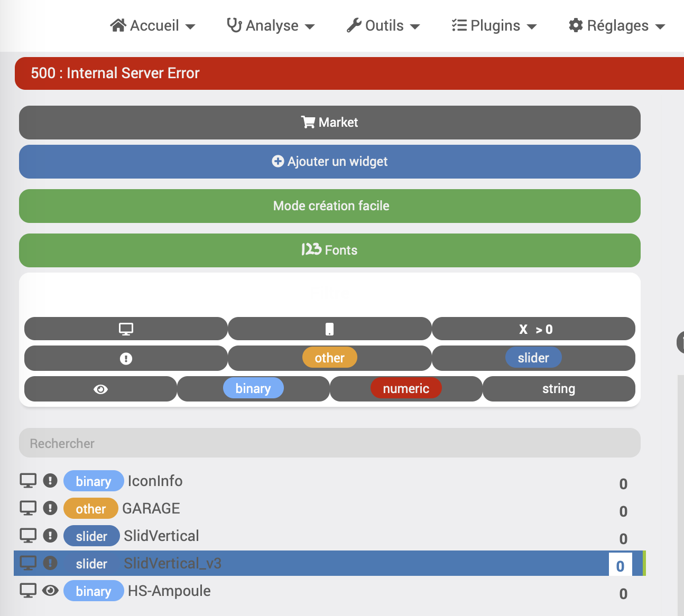684x616 pixels.
Task: Expand Outils dropdown arrow
Action: click(x=415, y=26)
